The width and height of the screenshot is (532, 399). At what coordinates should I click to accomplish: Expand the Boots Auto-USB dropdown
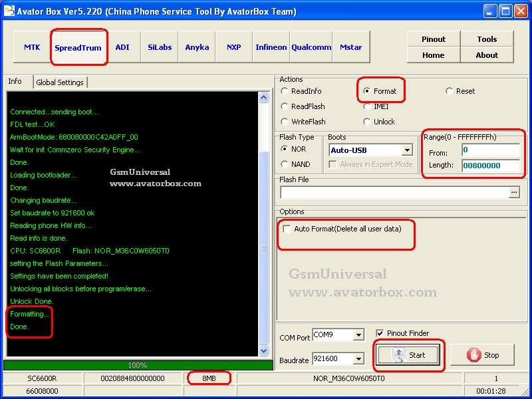tap(407, 150)
